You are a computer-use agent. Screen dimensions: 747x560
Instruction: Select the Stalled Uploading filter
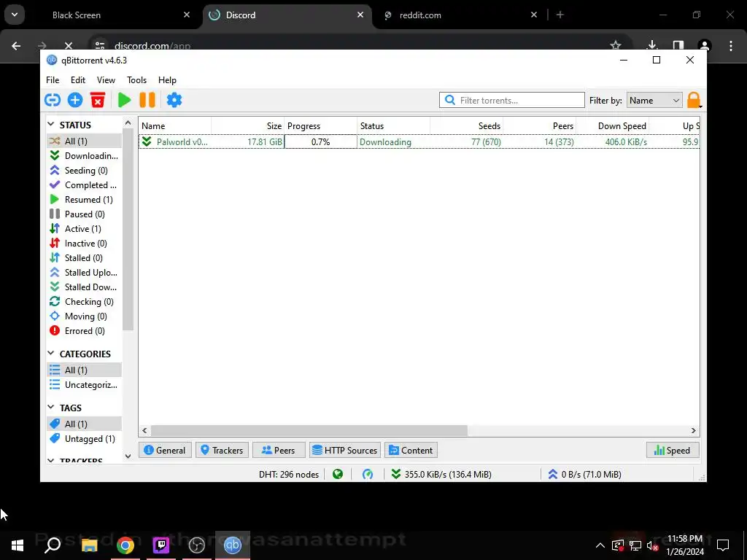point(85,273)
